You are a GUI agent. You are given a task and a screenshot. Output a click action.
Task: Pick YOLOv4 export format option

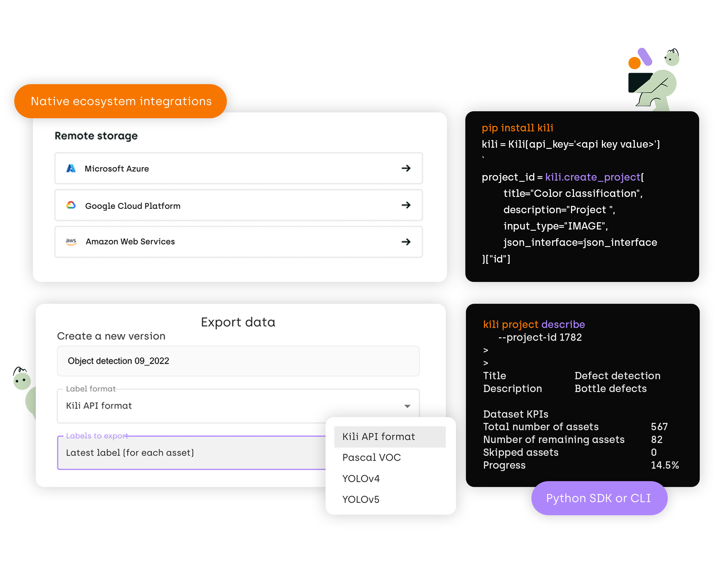click(361, 479)
